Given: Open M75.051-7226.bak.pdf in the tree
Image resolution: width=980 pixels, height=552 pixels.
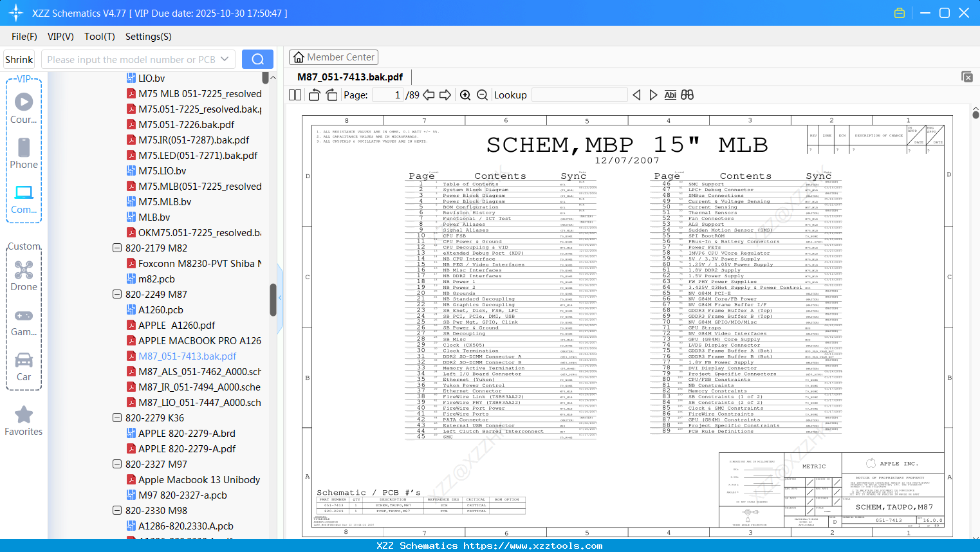Looking at the screenshot, I should [x=186, y=124].
